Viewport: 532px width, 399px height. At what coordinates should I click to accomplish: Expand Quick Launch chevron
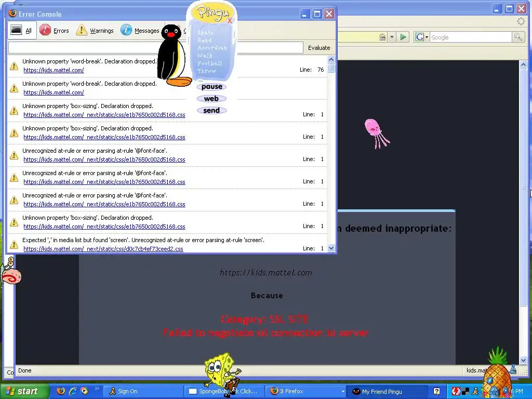click(x=97, y=389)
